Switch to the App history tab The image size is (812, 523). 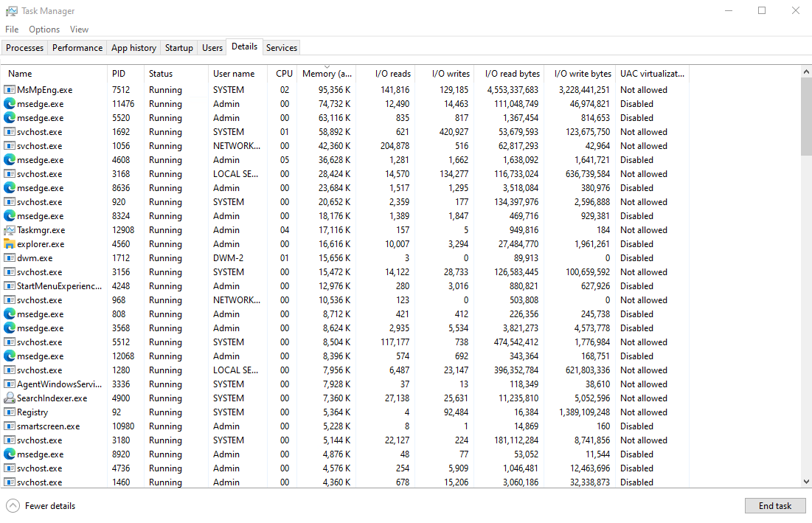(133, 48)
